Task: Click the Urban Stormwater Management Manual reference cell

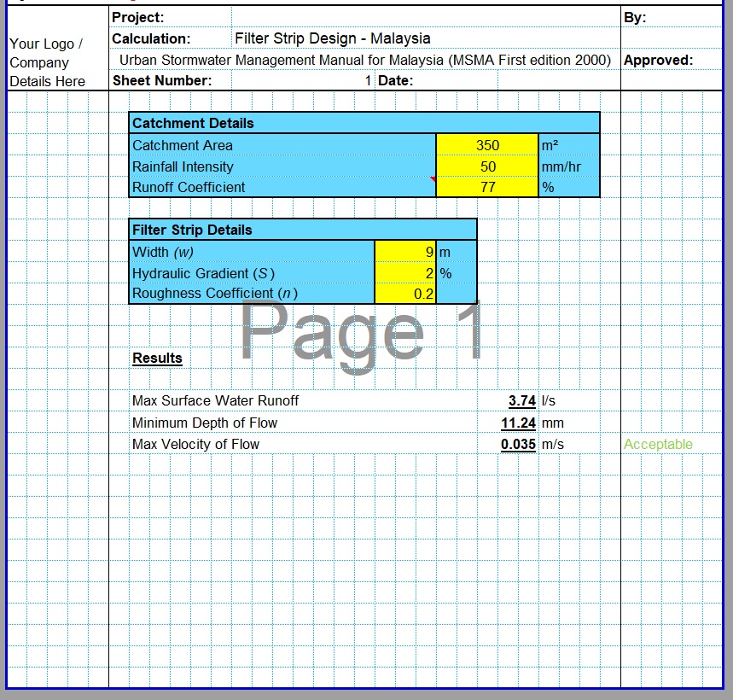Action: click(364, 60)
